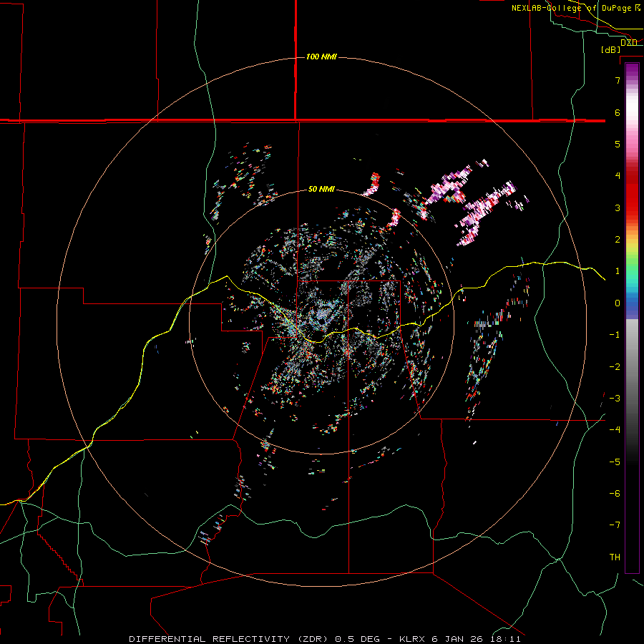Click "DIFFERENTIAL REFLECTIVITY" in the bottom caption
This screenshot has width=644, height=644.
coord(210,639)
